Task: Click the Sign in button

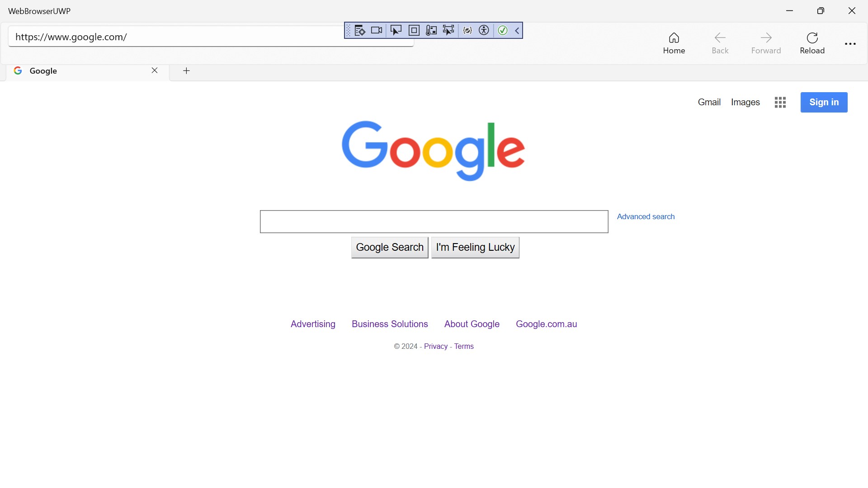Action: (x=824, y=102)
